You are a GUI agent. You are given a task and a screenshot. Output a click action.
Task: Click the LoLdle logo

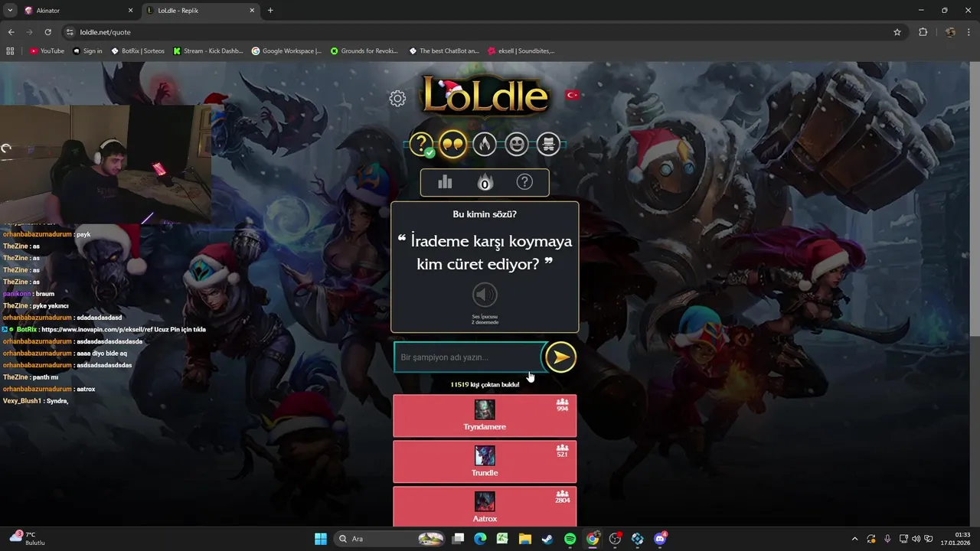485,95
